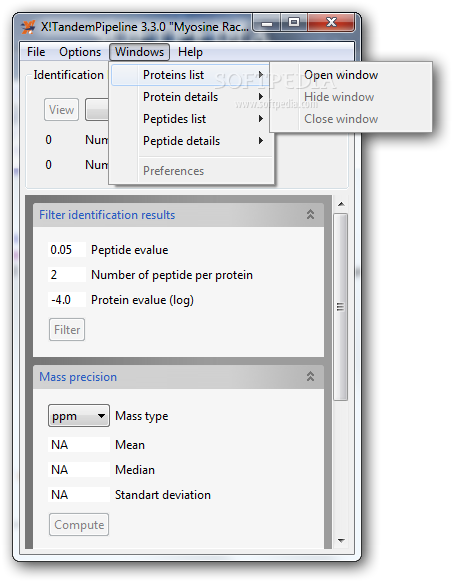The height and width of the screenshot is (582, 453).
Task: Collapse the Mass precision panel
Action: pyautogui.click(x=310, y=377)
